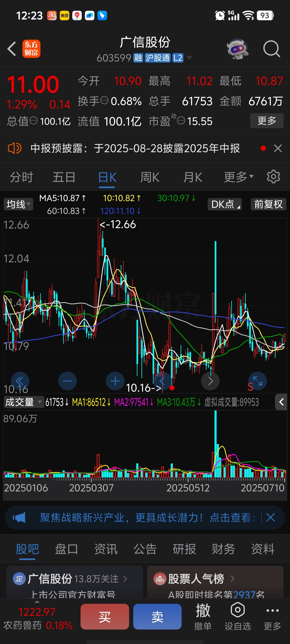The height and width of the screenshot is (644, 290).
Task: Select the 日K chart tab
Action: (x=107, y=177)
